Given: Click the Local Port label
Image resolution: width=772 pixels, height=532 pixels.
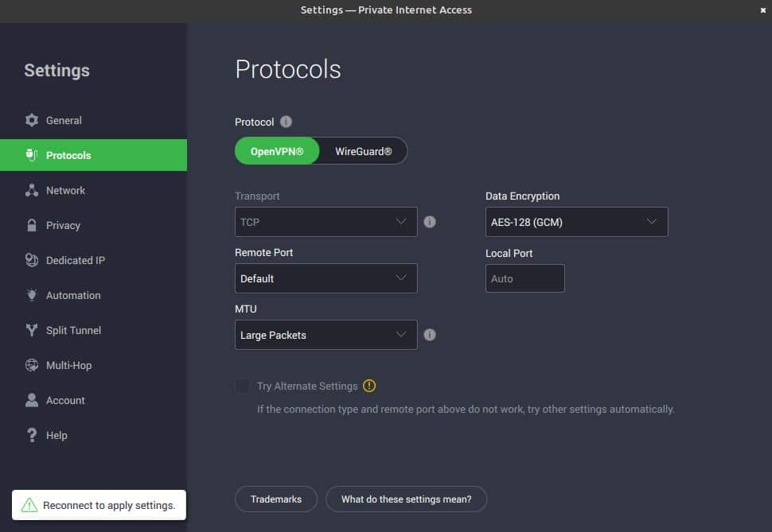Looking at the screenshot, I should pos(509,253).
